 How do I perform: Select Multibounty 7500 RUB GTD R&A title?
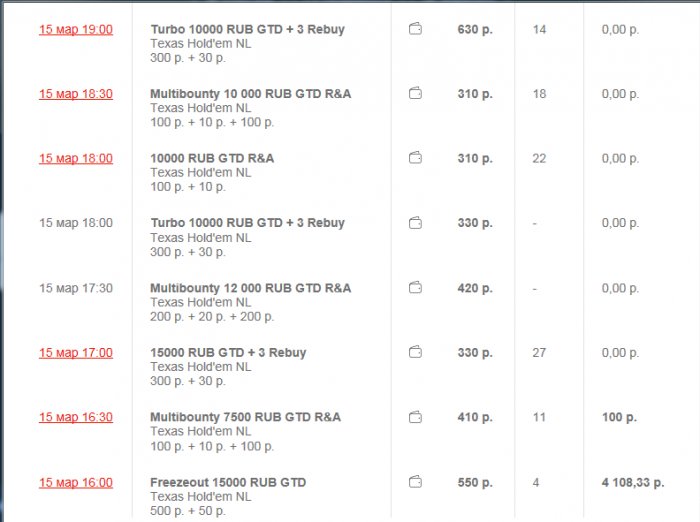point(245,417)
